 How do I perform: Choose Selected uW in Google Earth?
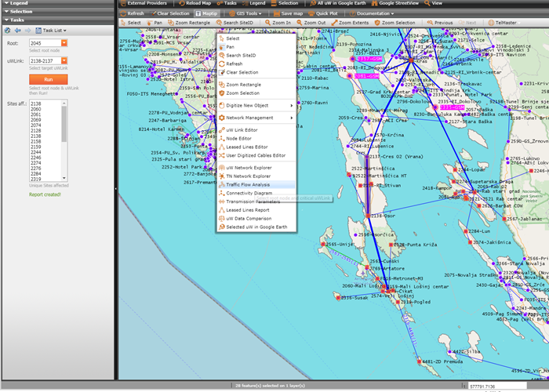coord(256,227)
